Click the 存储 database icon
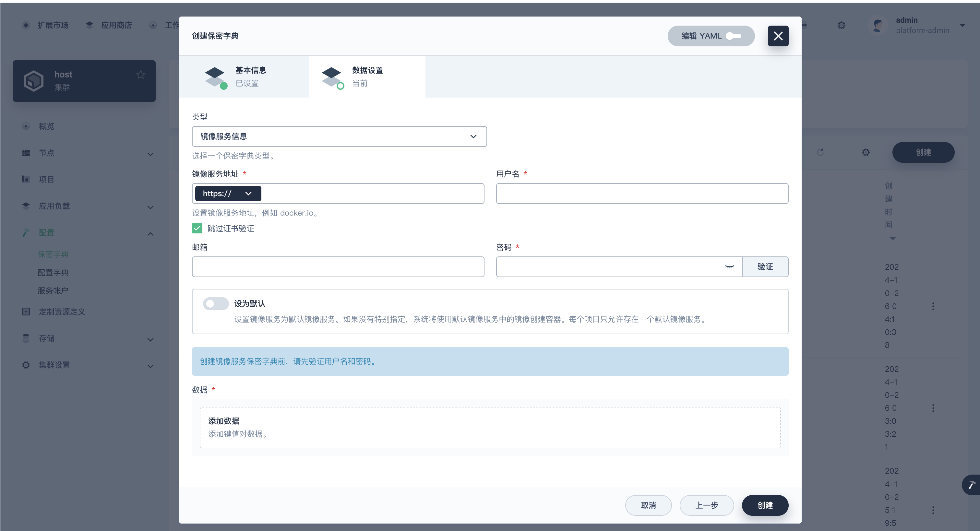 [x=26, y=338]
